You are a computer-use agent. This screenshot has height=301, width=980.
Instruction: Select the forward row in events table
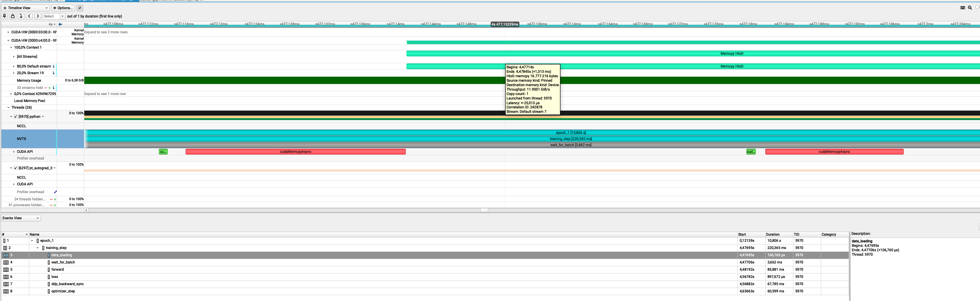58,270
